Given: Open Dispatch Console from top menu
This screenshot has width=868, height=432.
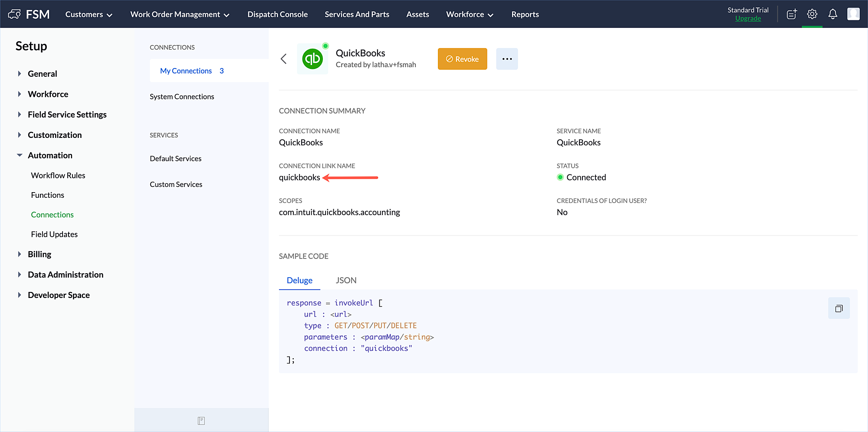Looking at the screenshot, I should [x=277, y=14].
